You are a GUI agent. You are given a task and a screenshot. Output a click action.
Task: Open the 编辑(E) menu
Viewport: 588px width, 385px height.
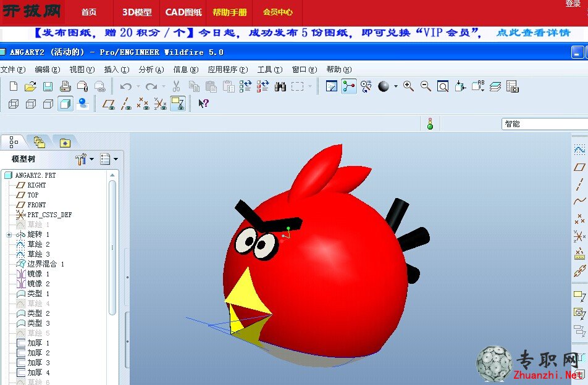[47, 70]
